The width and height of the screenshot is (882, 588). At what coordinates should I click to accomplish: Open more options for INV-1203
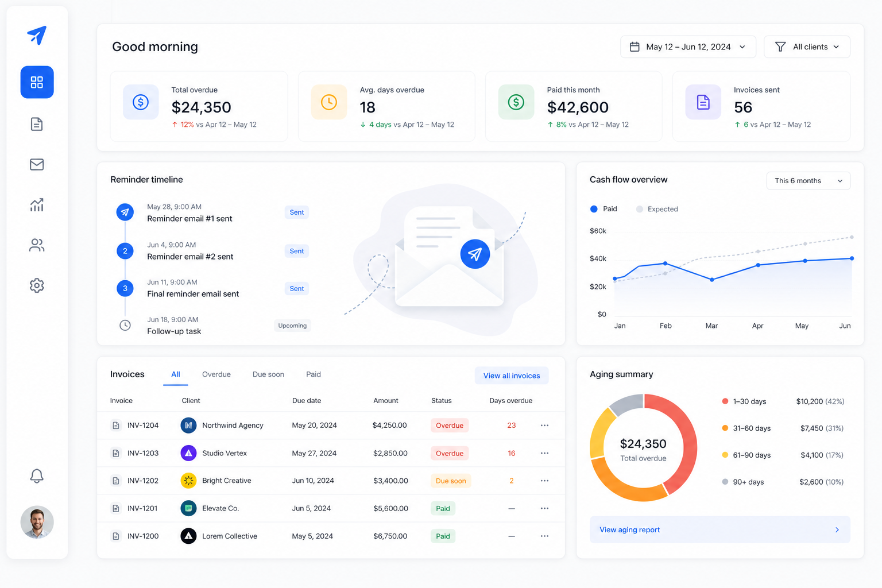pos(544,453)
